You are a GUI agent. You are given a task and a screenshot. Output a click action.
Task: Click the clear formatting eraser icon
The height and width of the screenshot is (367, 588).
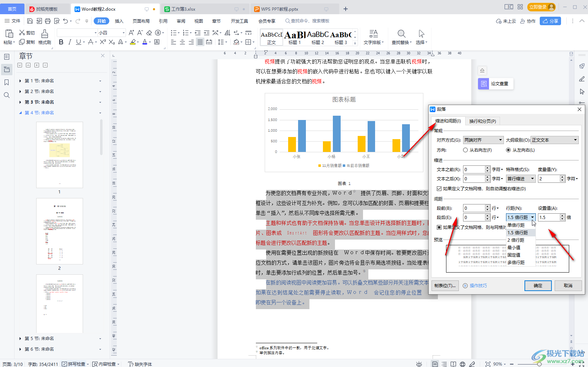point(149,33)
